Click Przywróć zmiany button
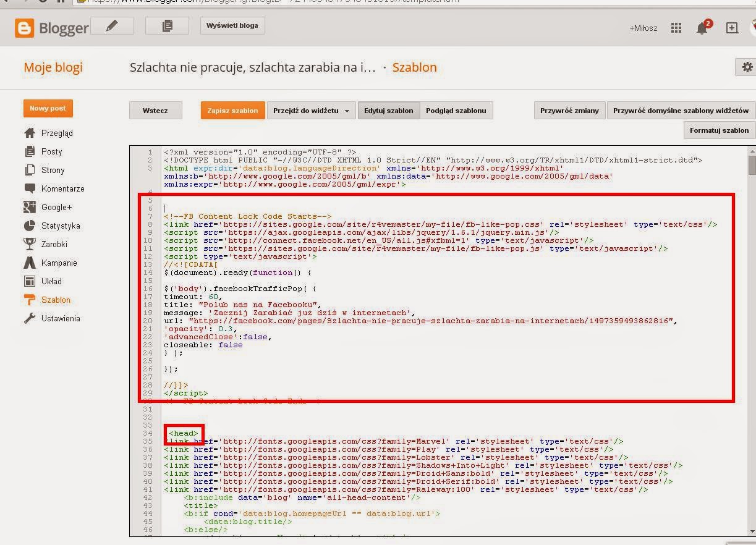This screenshot has height=545, width=756. (x=569, y=111)
